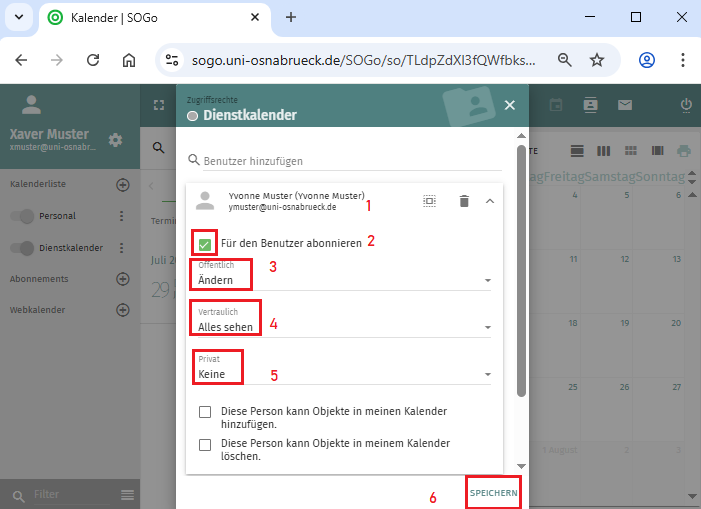The image size is (701, 509).
Task: Close the Dienstkalender access rights dialog
Action: tap(509, 105)
